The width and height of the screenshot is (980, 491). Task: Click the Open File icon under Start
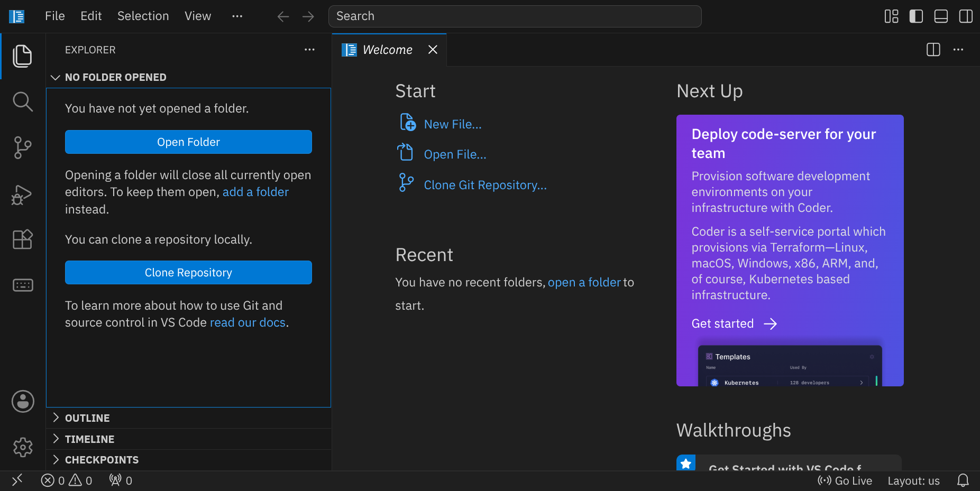[x=405, y=152]
